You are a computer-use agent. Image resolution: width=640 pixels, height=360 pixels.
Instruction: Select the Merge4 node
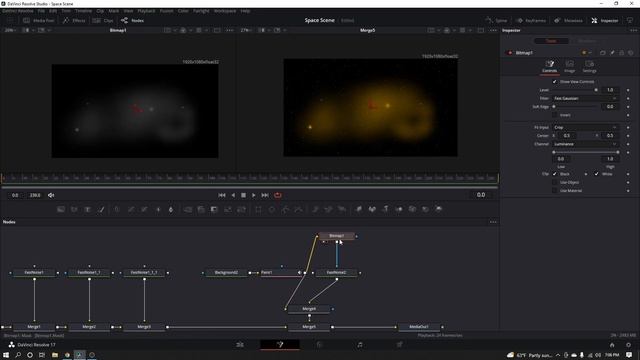[309, 309]
